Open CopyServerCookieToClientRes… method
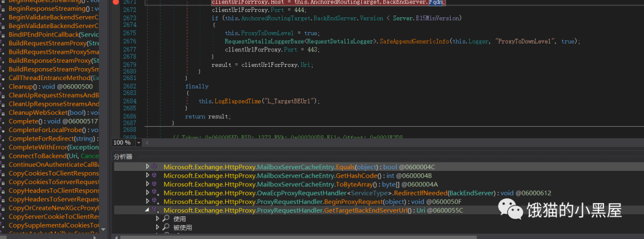 (54, 216)
